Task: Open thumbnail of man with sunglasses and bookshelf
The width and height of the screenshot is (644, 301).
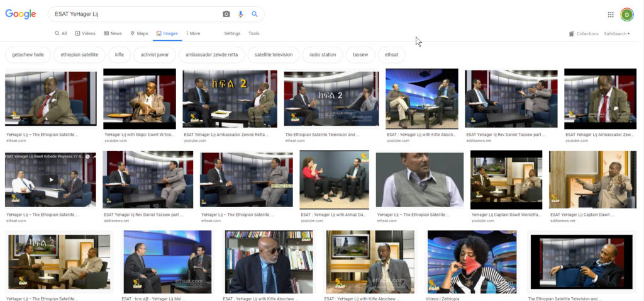Action: click(269, 262)
